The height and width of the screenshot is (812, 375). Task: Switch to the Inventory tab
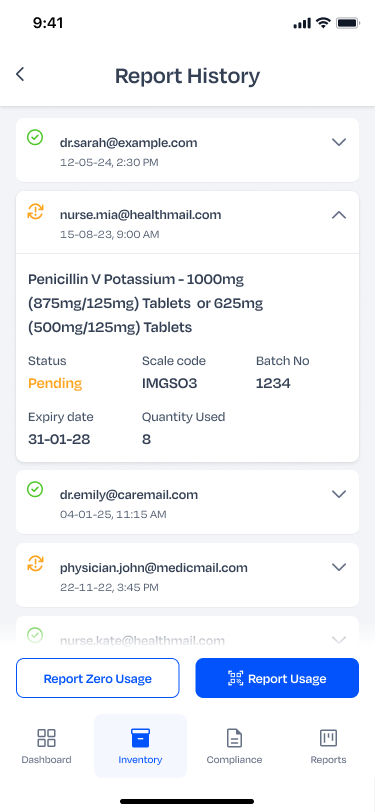[x=140, y=746]
